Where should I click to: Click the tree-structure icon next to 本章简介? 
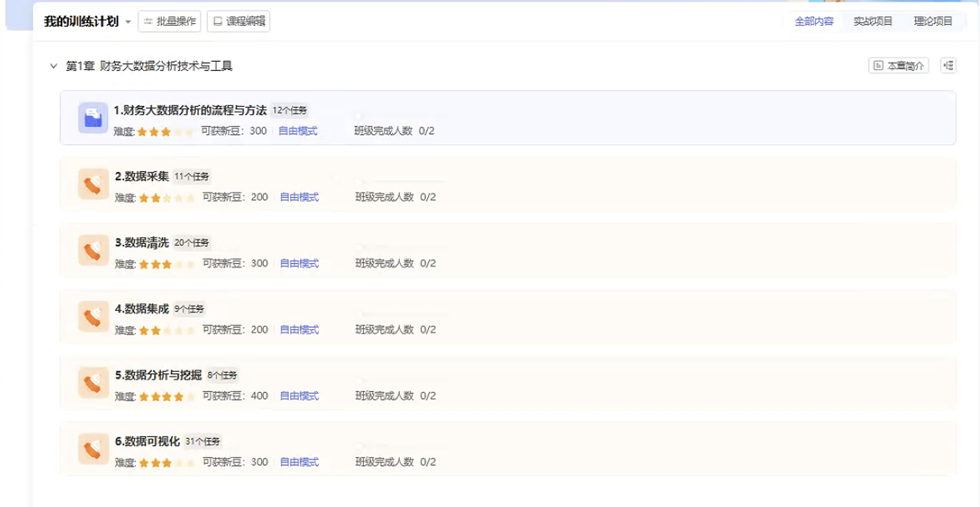coord(948,66)
